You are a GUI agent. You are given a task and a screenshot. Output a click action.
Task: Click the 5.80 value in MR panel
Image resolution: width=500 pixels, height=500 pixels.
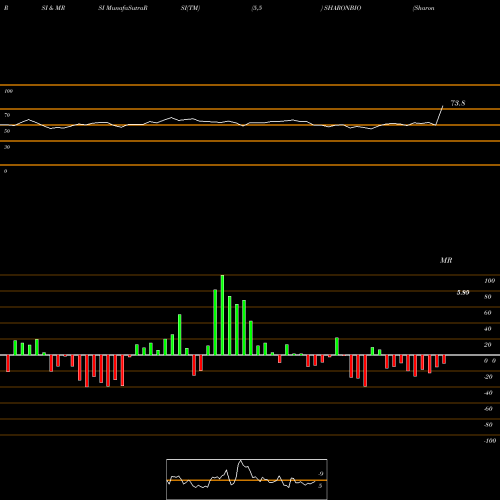pyautogui.click(x=463, y=292)
